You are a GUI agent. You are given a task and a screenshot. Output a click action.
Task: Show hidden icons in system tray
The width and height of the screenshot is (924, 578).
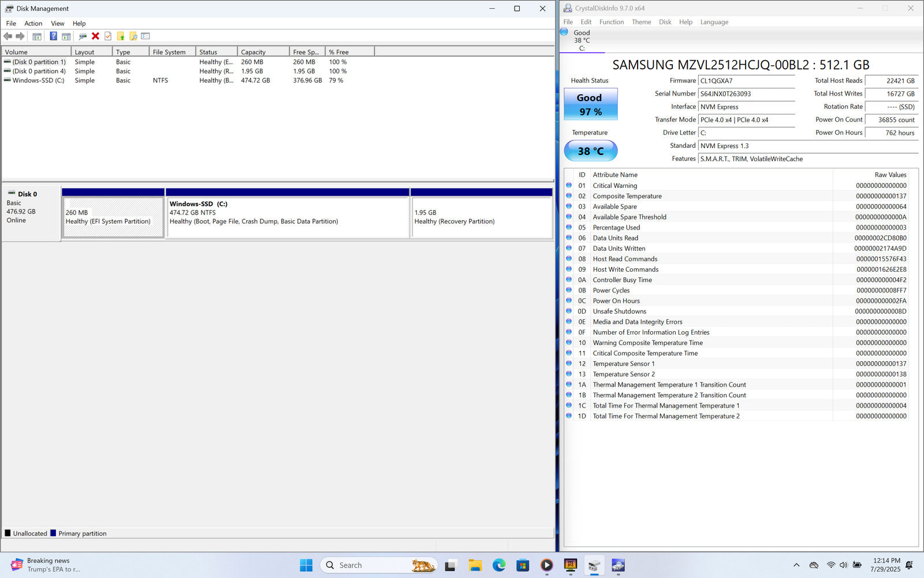(x=796, y=565)
